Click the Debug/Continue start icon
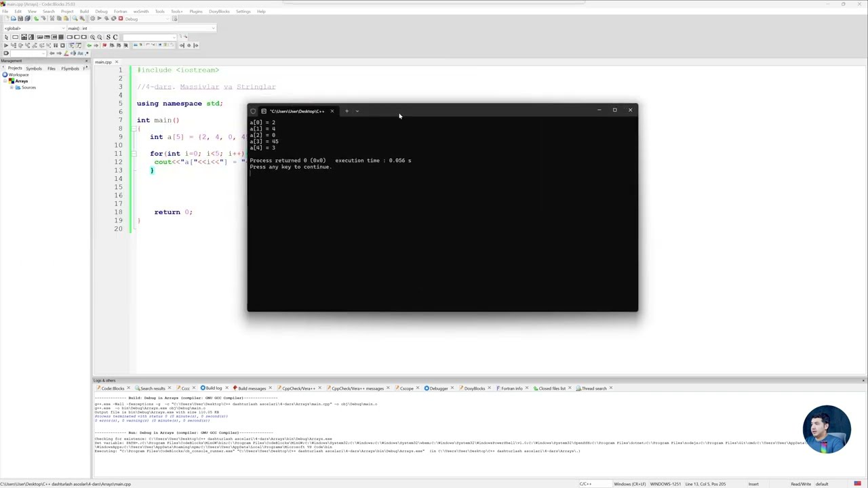 tap(6, 45)
